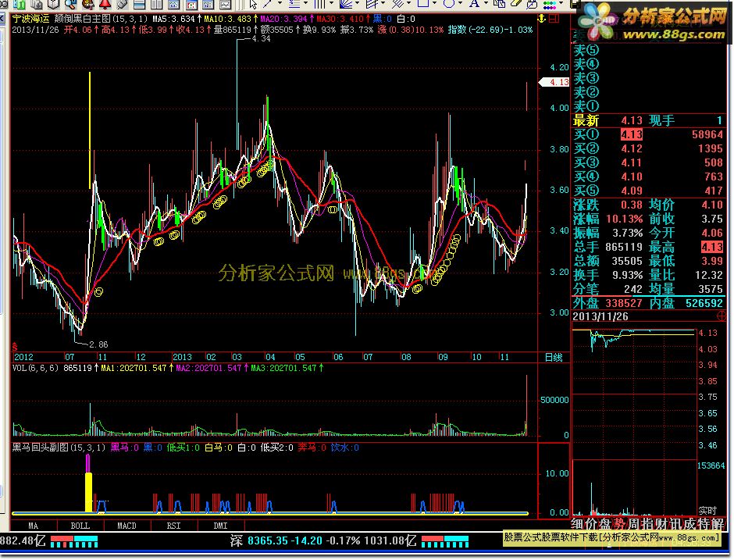Click the red window-layout icon beside the anchor
The image size is (734, 560).
554,19
